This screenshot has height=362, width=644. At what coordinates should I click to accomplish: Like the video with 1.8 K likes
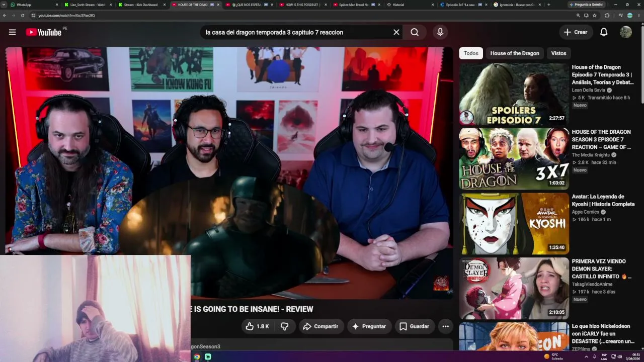coord(257,326)
